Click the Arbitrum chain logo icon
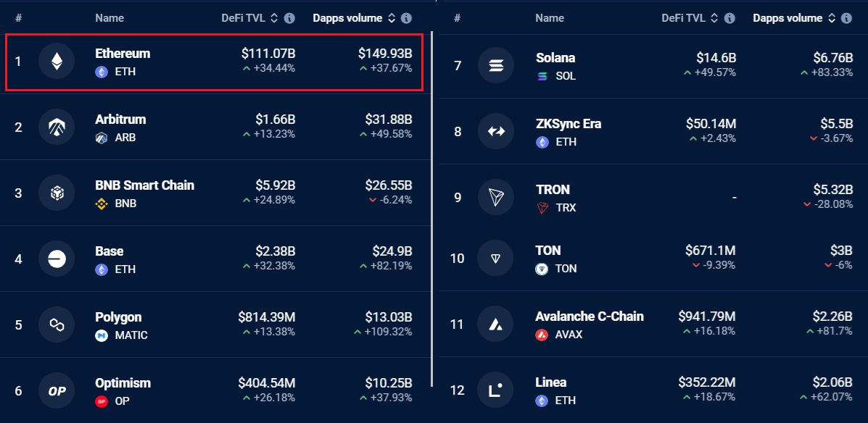 tap(57, 127)
